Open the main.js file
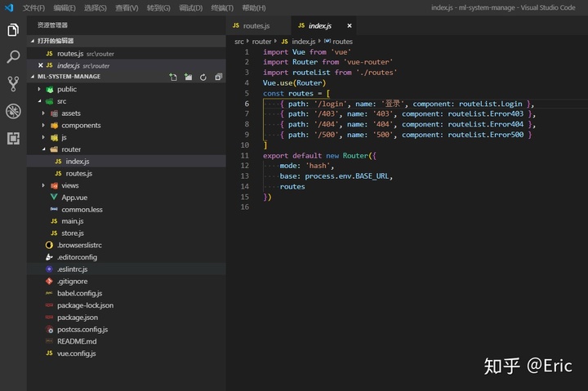The image size is (588, 391). (126, 221)
